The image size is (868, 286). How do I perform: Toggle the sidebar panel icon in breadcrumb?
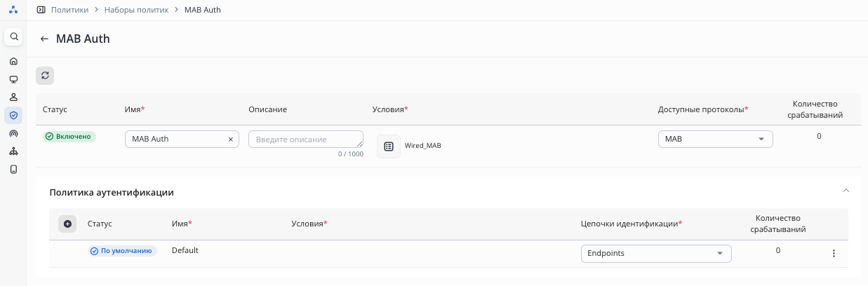point(41,10)
